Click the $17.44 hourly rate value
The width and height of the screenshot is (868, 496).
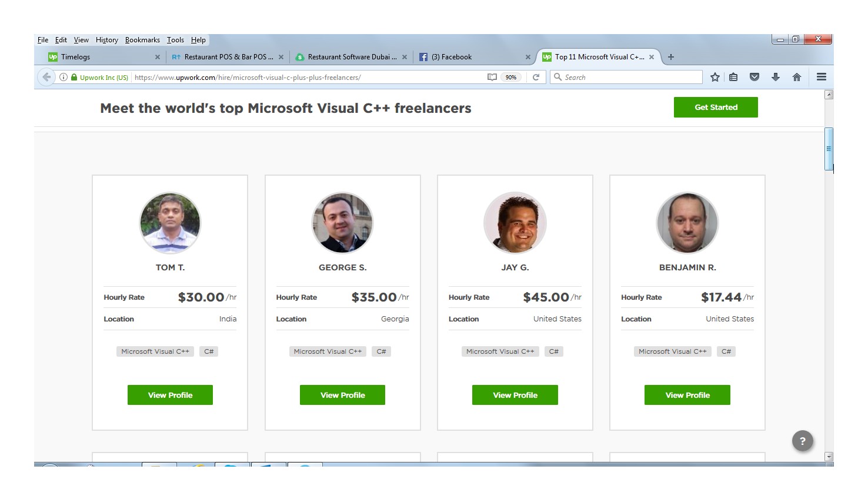[x=721, y=297]
